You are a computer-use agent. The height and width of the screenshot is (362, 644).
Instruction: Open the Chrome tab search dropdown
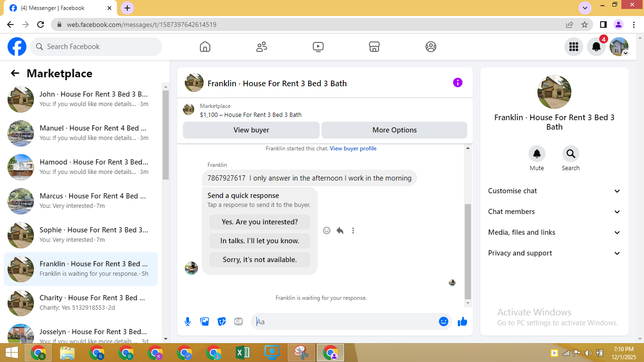(585, 8)
